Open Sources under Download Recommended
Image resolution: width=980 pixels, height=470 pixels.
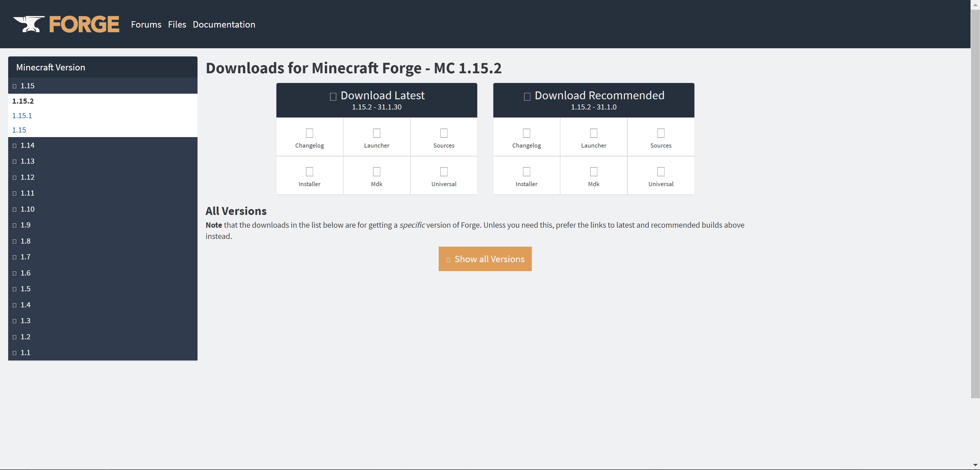tap(661, 137)
